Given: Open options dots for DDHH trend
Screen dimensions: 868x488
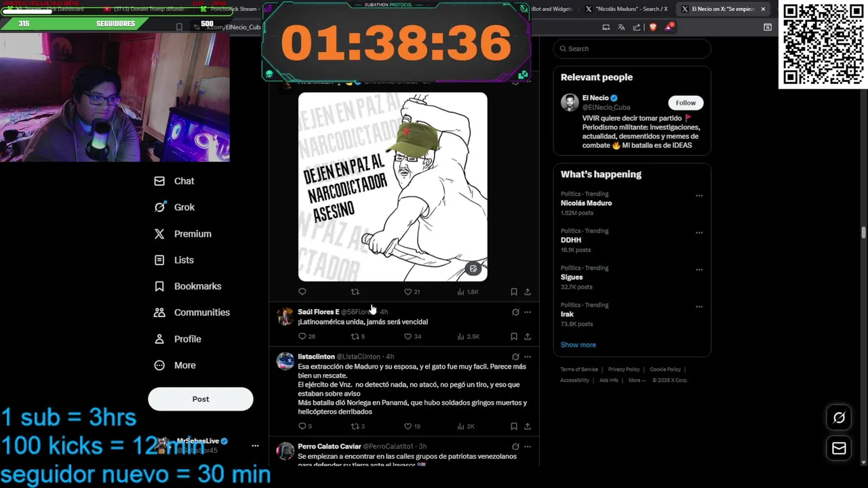Looking at the screenshot, I should tap(698, 232).
